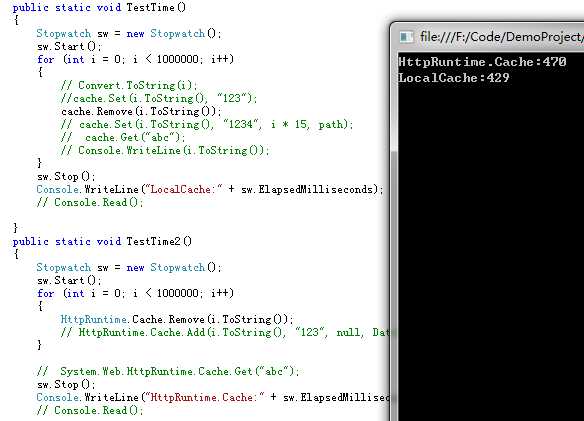This screenshot has height=421, width=584.
Task: Click '// Console.Read();' comment in TestTime
Action: tap(90, 202)
